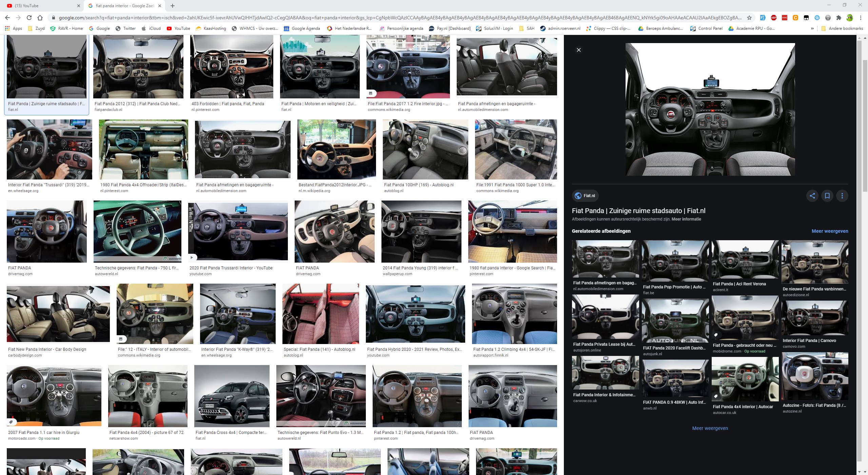This screenshot has width=868, height=475.
Task: Open the Chrome extensions puzzle menu
Action: click(x=839, y=18)
